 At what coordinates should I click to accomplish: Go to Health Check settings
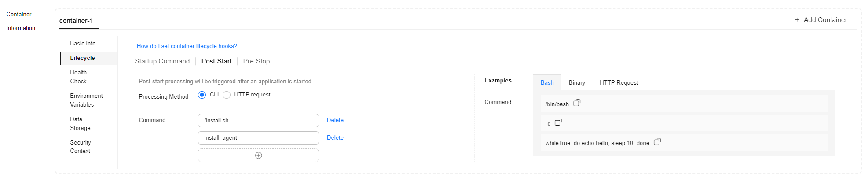click(78, 77)
